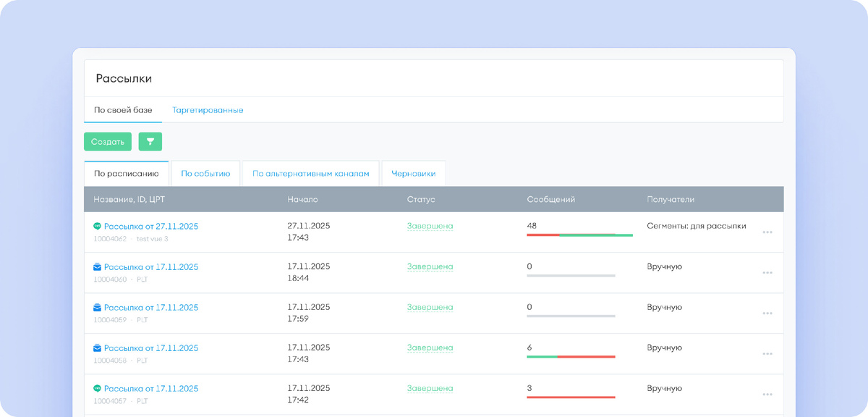The image size is (868, 417).
Task: Open the 'По альтернативным каналам' tab
Action: click(x=311, y=174)
